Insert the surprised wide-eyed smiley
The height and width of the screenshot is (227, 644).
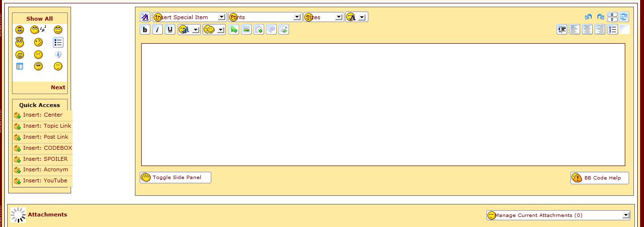(38, 66)
